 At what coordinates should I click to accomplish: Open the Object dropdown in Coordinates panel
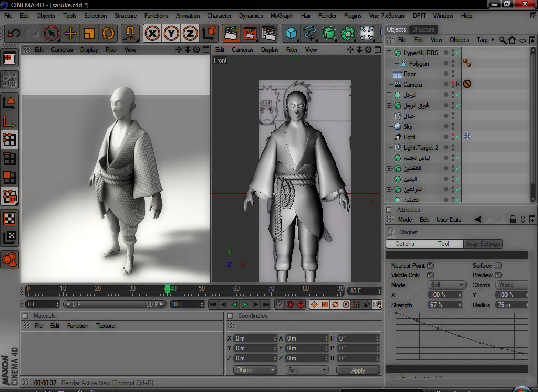pos(255,370)
